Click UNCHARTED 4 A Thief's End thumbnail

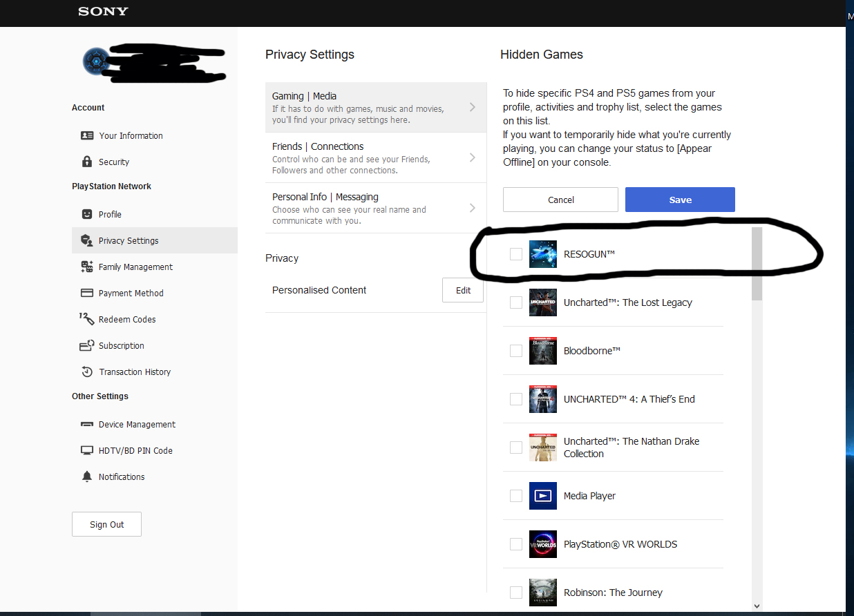click(543, 399)
